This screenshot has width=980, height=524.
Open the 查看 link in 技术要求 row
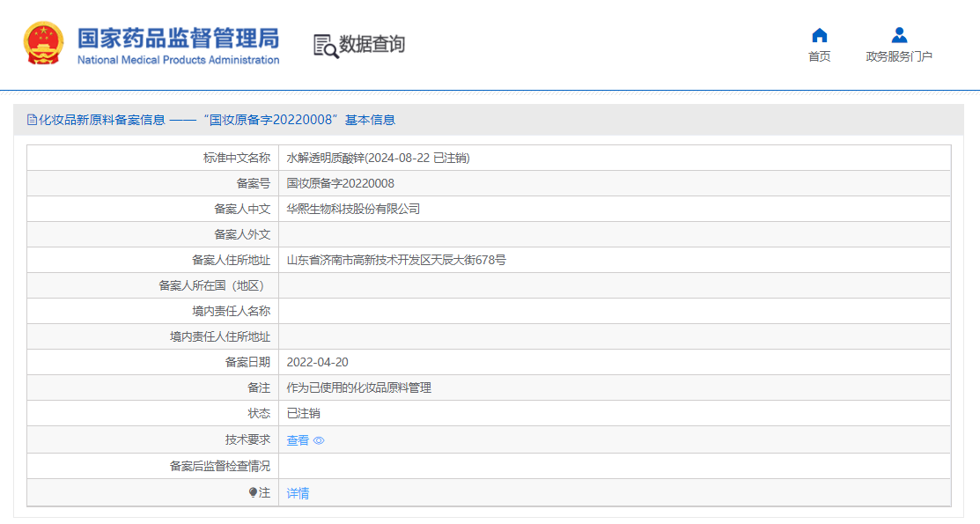(x=298, y=439)
